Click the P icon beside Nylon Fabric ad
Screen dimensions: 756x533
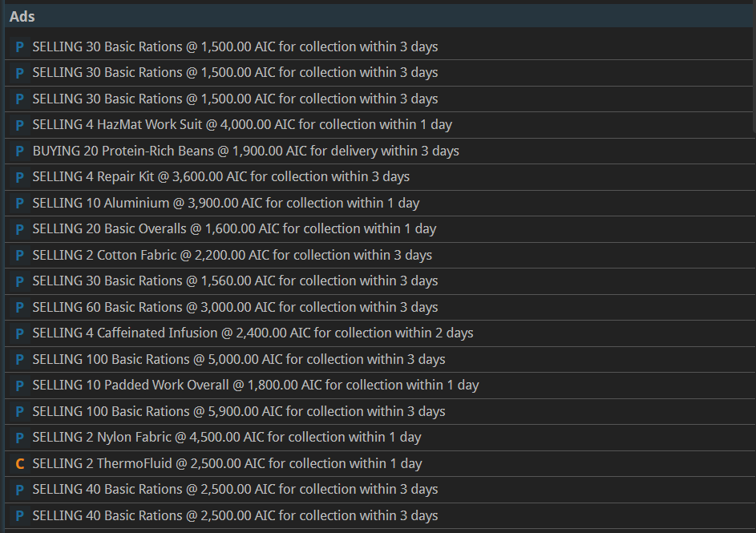point(20,438)
